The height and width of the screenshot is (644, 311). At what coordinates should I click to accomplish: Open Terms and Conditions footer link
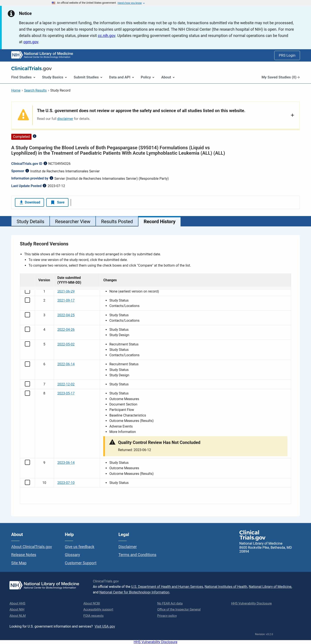coord(137,555)
